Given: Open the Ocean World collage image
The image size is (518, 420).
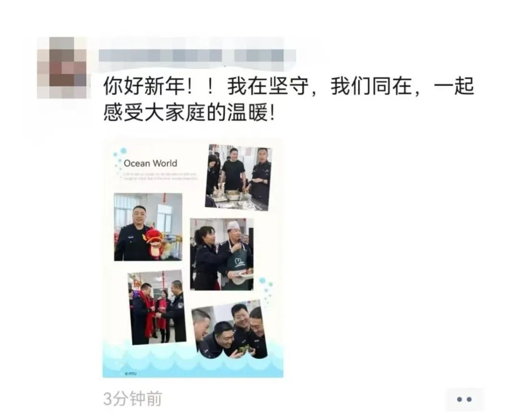Looking at the screenshot, I should [x=193, y=258].
